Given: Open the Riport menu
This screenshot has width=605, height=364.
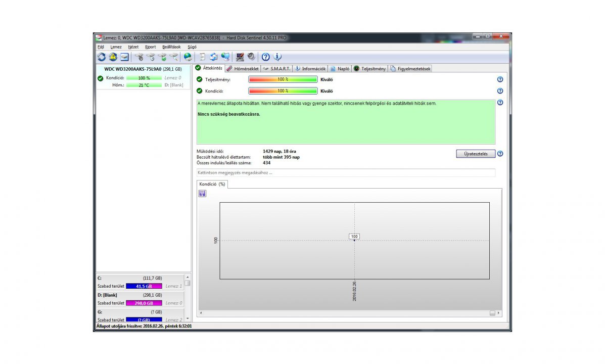Looking at the screenshot, I should [x=151, y=47].
